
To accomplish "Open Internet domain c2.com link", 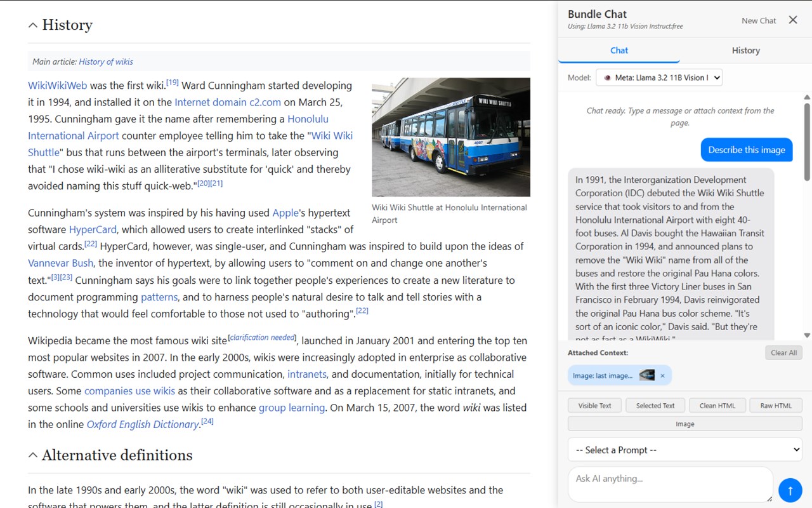I will click(x=228, y=102).
